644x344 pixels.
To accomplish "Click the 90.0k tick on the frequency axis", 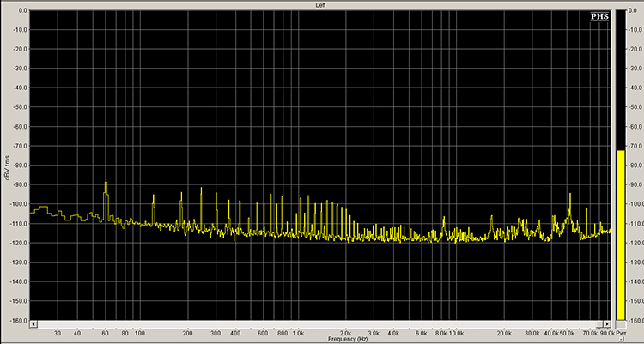I will tap(606, 333).
